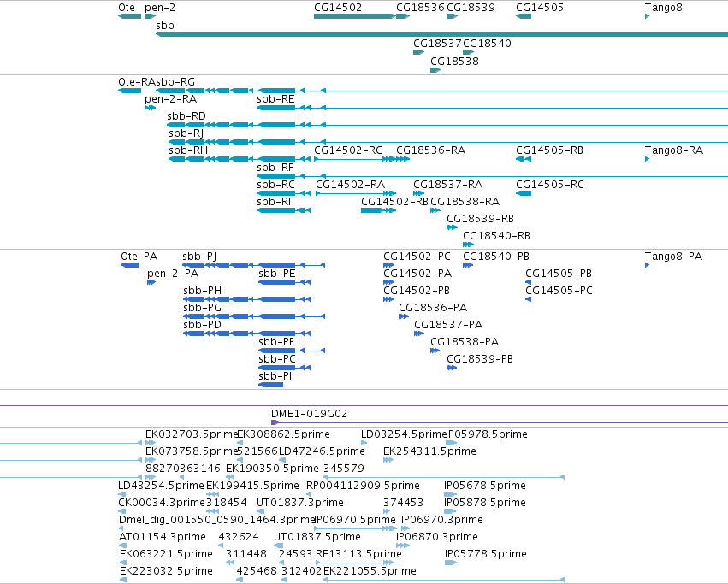Select the EK032703.5prime EST label
Viewport: 728px width, 584px height.
coord(192,434)
